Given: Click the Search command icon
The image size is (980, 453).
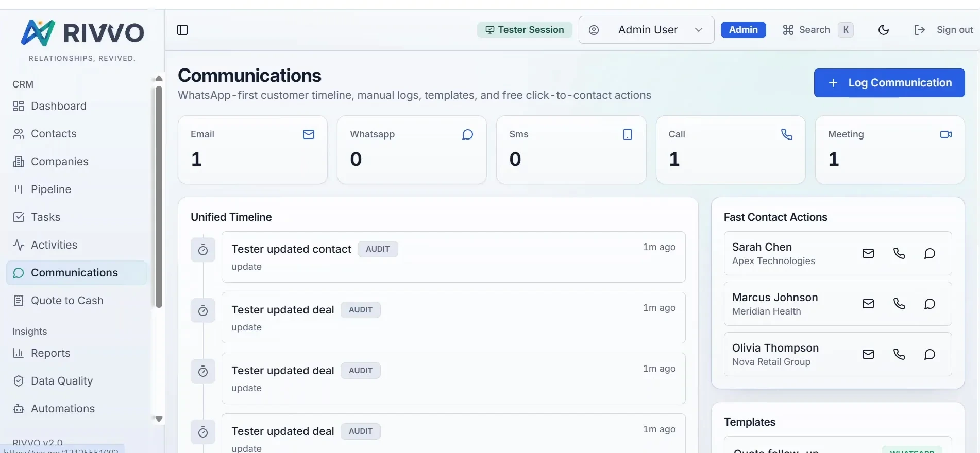Looking at the screenshot, I should [788, 30].
